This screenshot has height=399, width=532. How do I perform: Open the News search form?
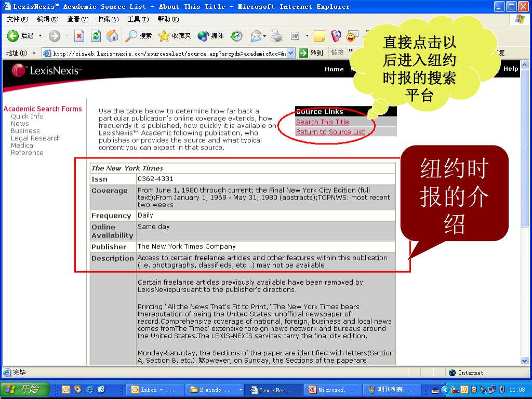click(20, 124)
